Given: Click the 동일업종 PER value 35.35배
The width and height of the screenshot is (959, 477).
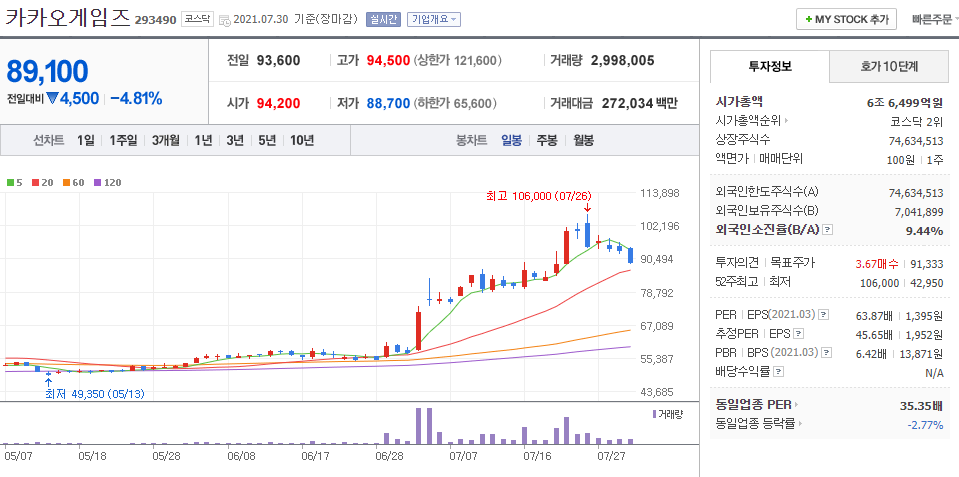Looking at the screenshot, I should [x=921, y=405].
